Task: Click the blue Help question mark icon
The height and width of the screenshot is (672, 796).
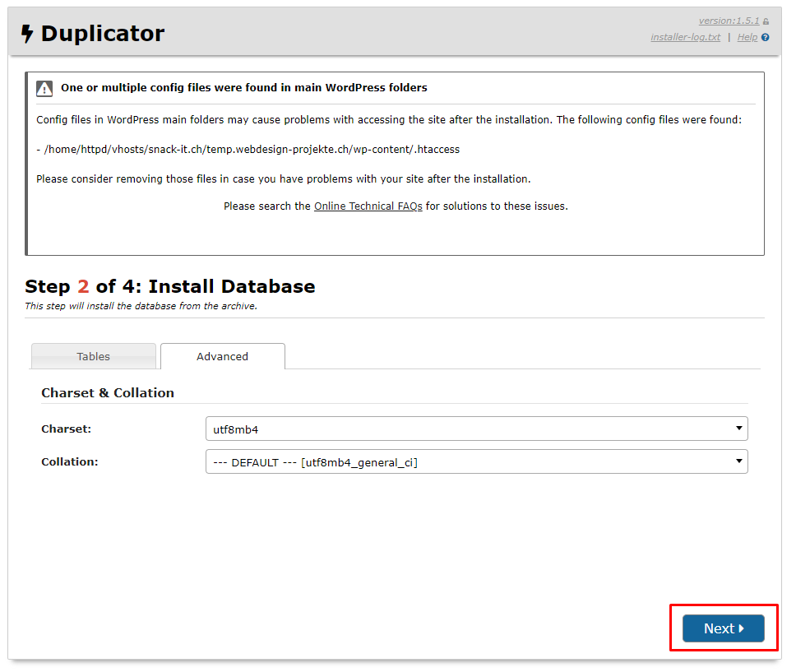Action: tap(765, 37)
